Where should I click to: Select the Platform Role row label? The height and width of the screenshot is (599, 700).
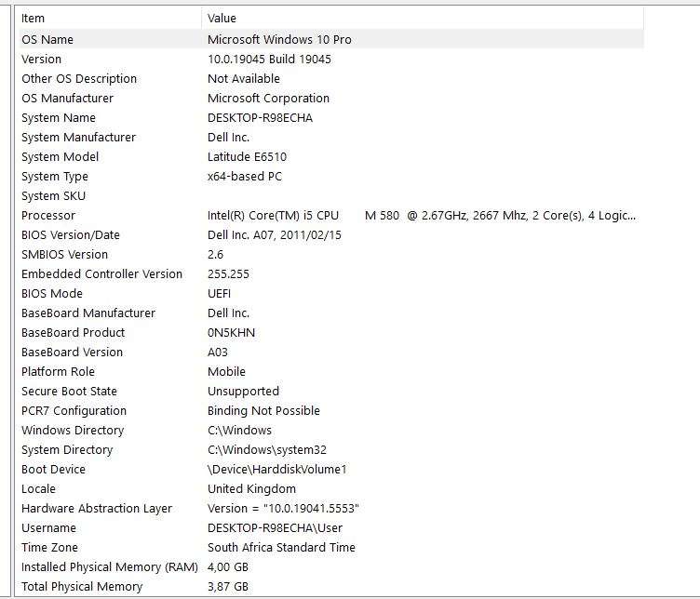[58, 371]
